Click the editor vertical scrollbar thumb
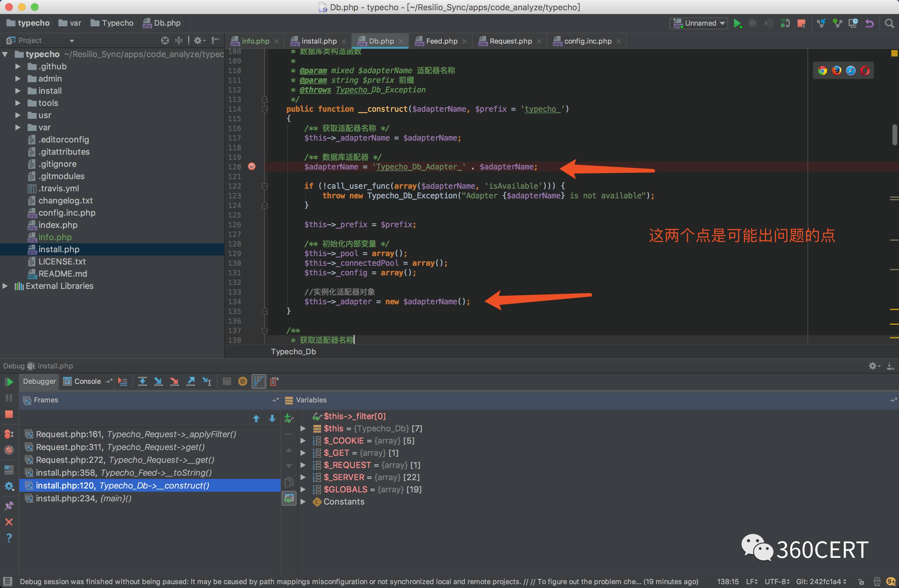 (x=895, y=135)
